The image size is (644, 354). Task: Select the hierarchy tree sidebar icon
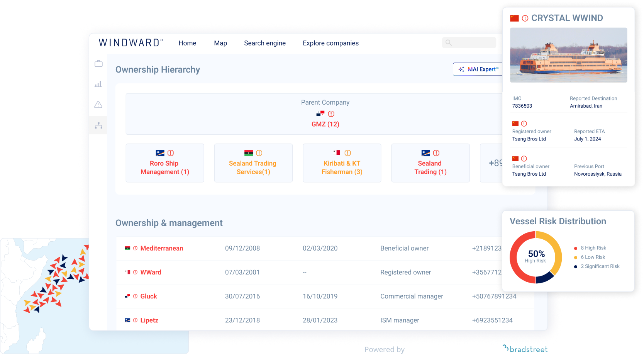tap(98, 125)
